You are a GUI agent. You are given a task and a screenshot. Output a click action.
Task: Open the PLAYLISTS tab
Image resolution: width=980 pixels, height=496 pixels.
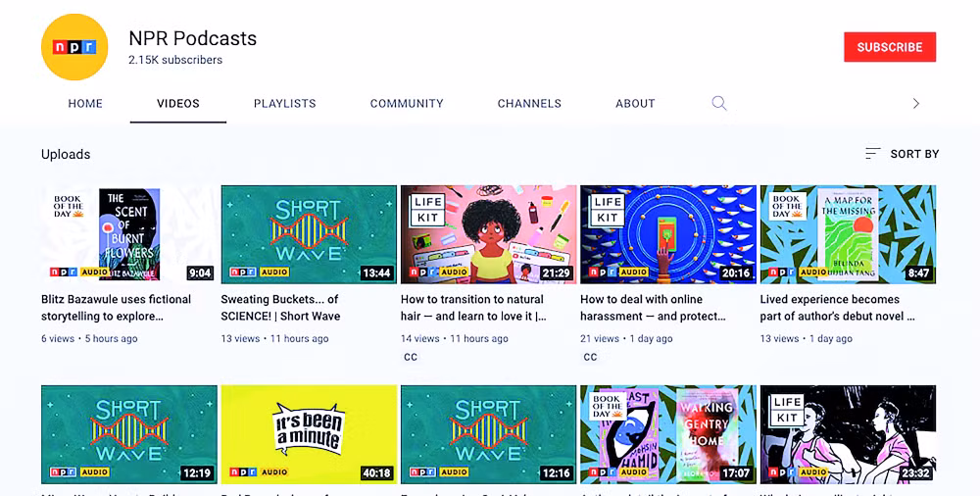pos(284,104)
